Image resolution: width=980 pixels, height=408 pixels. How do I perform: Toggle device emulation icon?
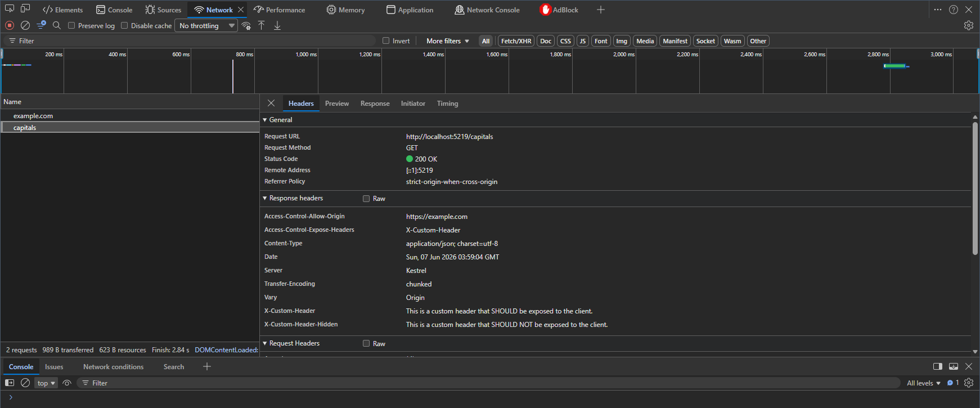25,9
